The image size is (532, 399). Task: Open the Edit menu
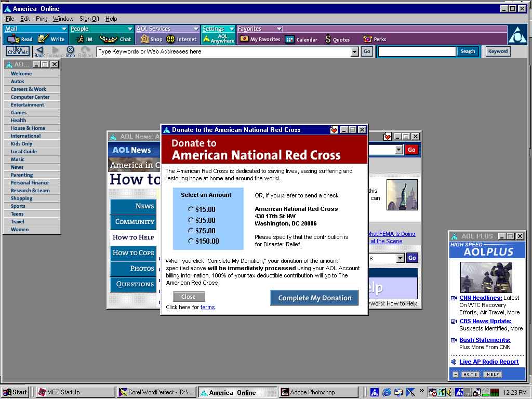tap(25, 19)
